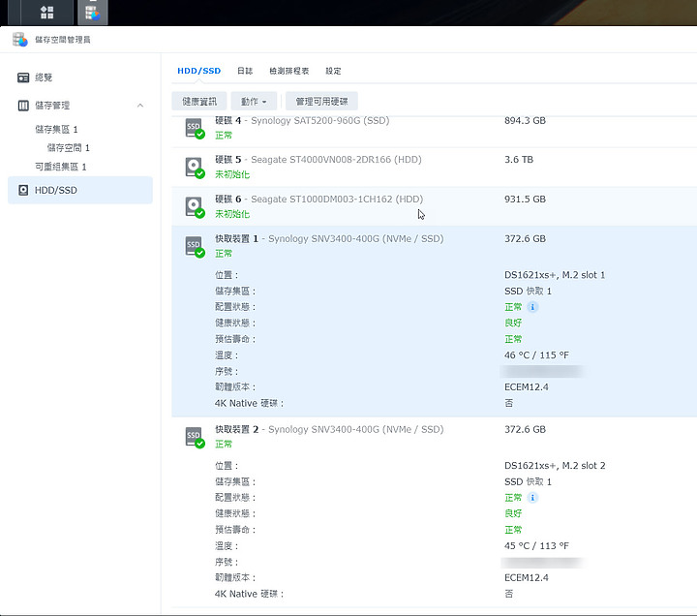Open the 檢測排程表 tab

[x=288, y=71]
